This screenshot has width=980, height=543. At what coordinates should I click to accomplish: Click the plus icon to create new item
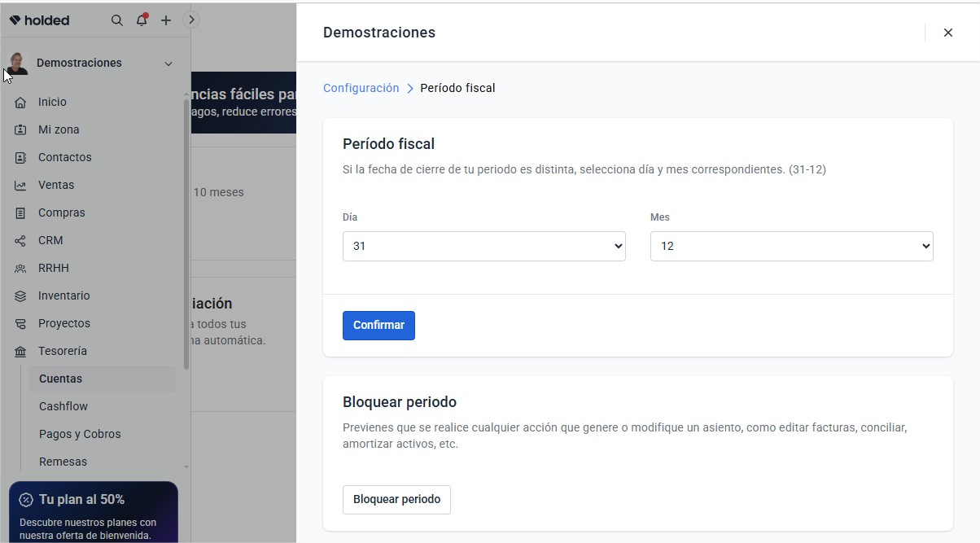click(166, 20)
